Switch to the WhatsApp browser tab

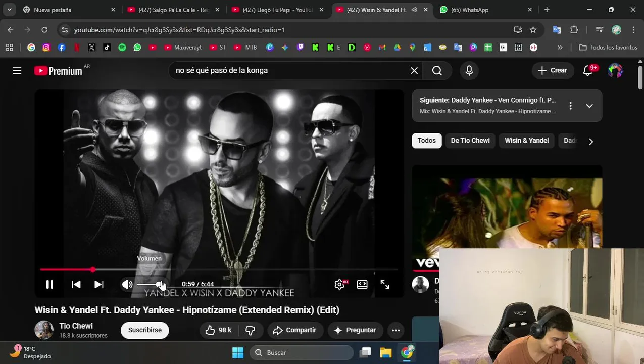486,10
